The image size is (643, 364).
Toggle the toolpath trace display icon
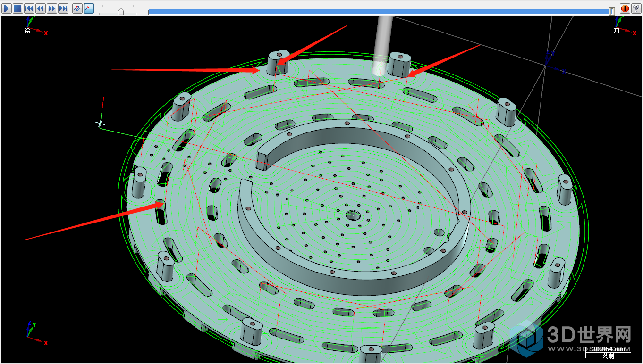78,8
